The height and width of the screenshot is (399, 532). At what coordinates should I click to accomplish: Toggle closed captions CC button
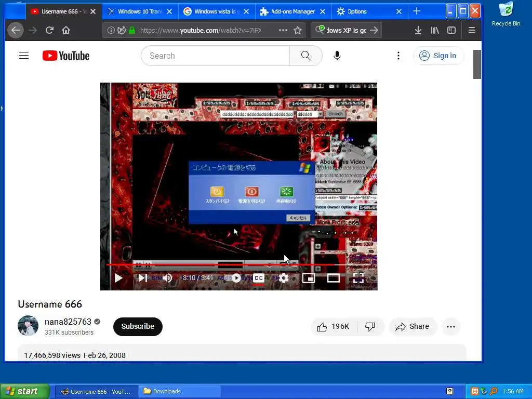click(x=259, y=278)
